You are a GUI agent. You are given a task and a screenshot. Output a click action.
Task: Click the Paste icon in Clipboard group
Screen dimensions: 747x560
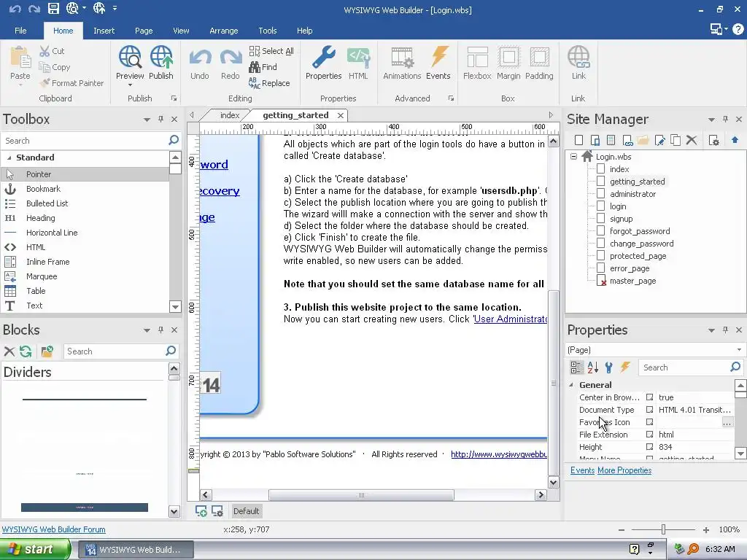pyautogui.click(x=20, y=58)
